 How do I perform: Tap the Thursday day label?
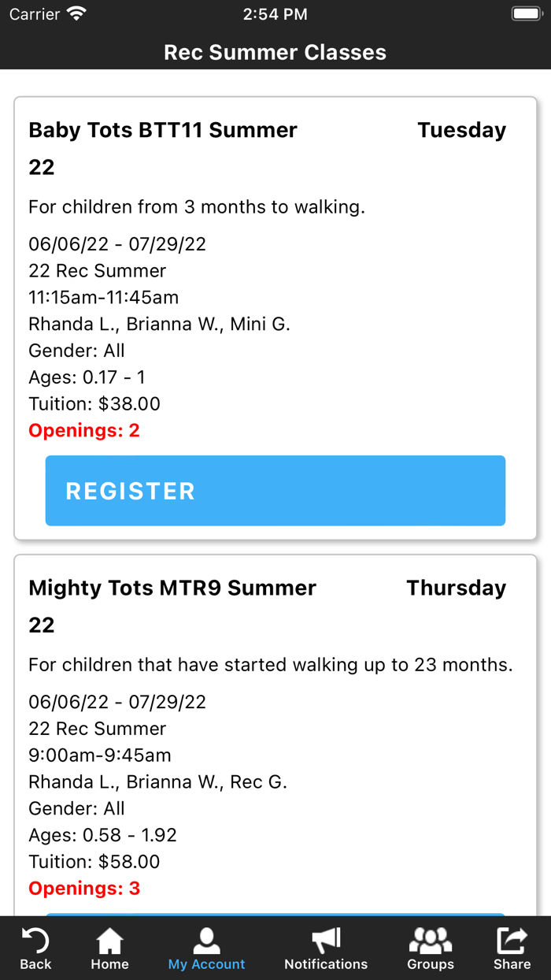tap(456, 588)
